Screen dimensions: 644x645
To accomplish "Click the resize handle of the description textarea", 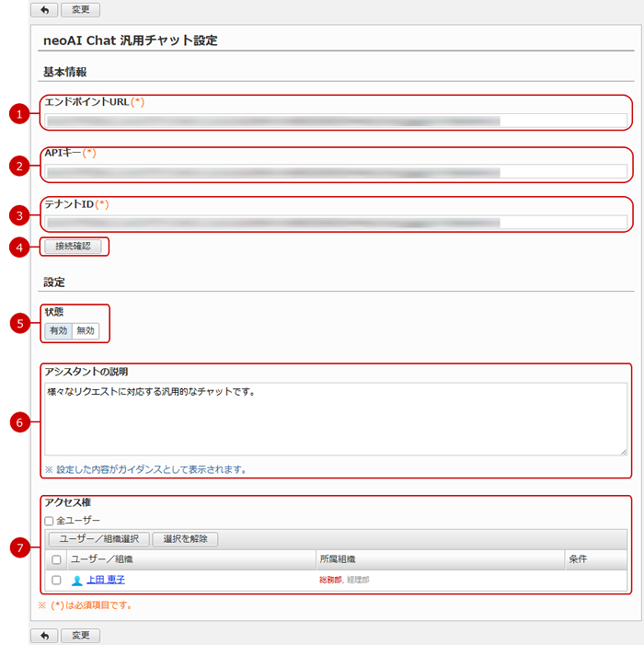I will [624, 452].
